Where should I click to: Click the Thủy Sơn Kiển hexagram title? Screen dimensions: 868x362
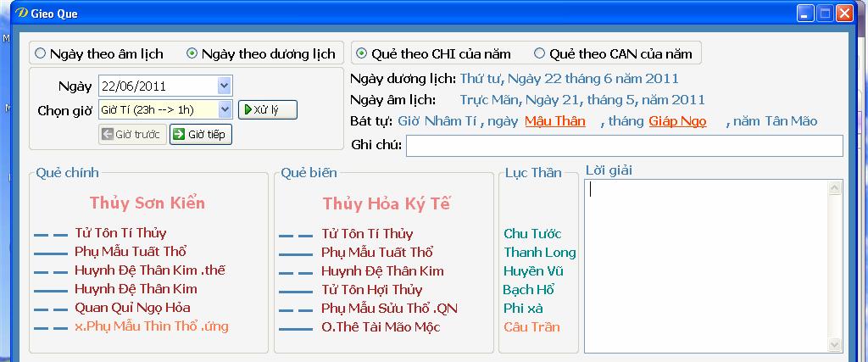[x=147, y=203]
